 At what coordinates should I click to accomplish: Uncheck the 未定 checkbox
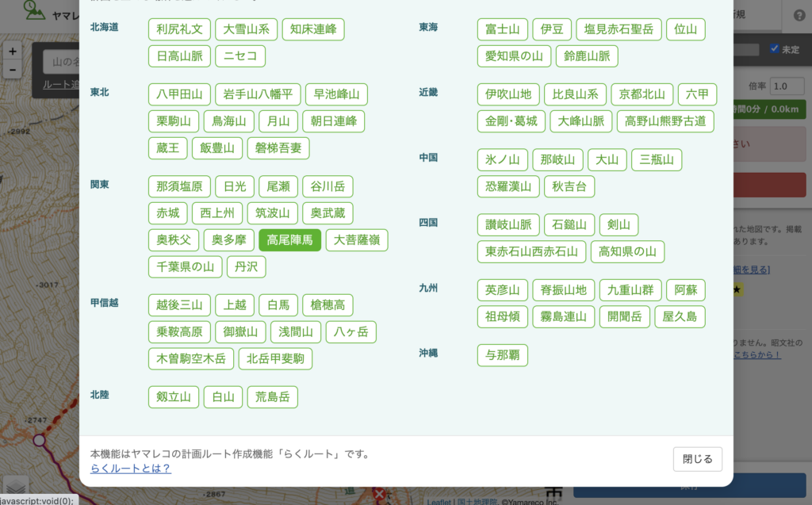[x=775, y=49]
